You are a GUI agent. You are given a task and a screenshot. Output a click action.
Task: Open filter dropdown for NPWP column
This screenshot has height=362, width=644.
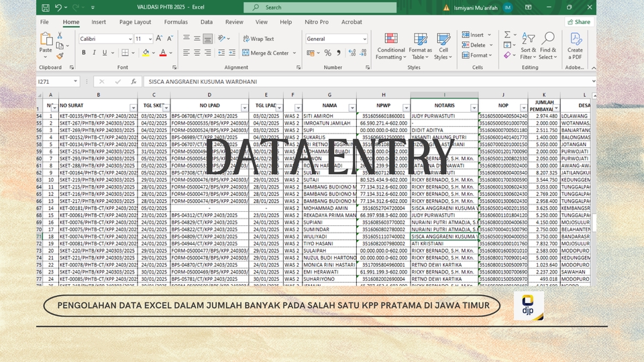[407, 108]
